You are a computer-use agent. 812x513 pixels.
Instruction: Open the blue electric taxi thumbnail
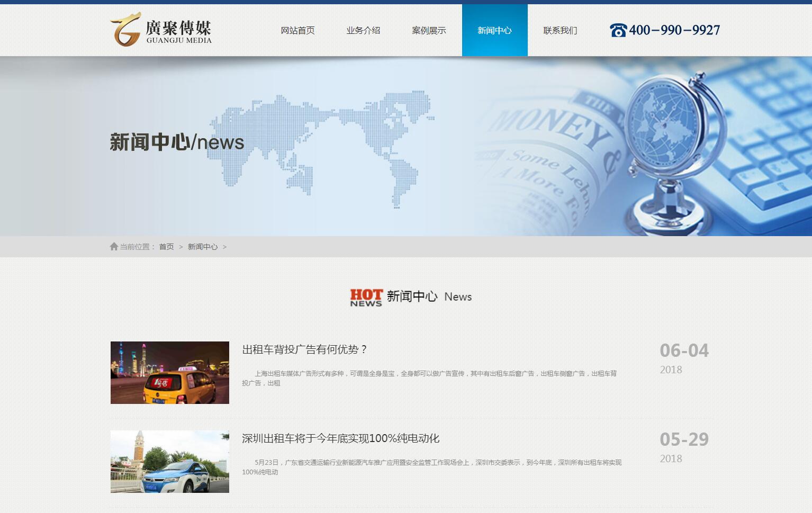point(170,462)
